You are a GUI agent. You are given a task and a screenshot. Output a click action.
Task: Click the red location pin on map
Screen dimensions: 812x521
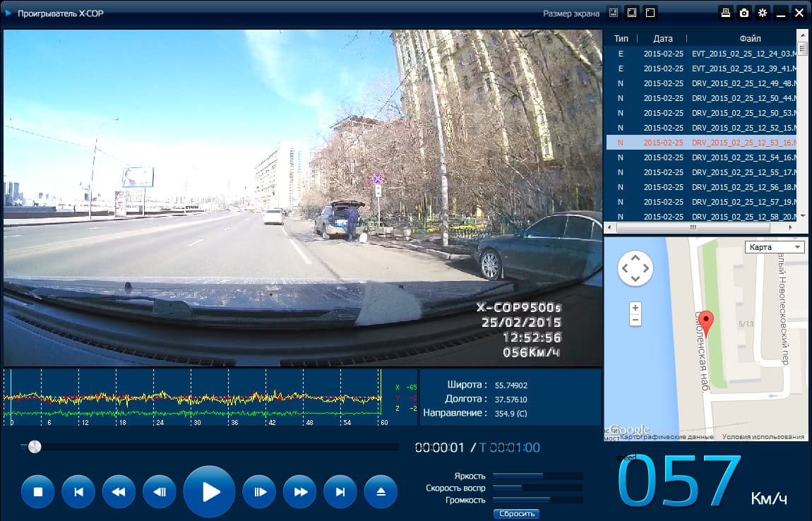pyautogui.click(x=706, y=325)
